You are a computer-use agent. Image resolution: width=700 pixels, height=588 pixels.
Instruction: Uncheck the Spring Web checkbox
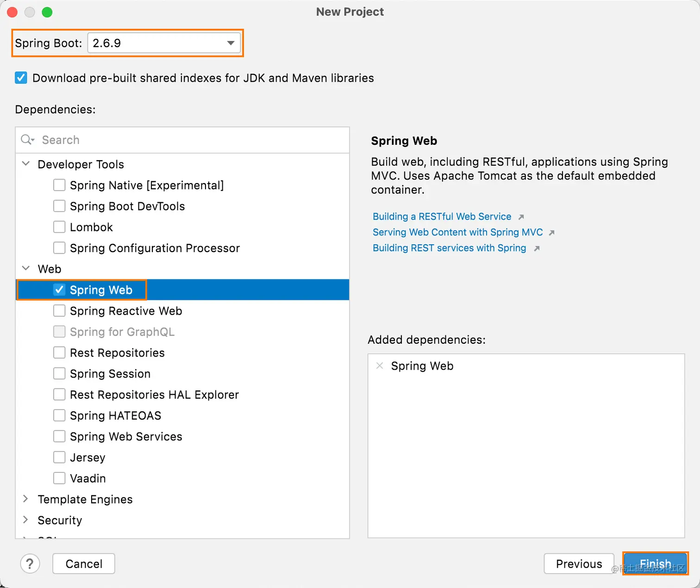(x=59, y=290)
